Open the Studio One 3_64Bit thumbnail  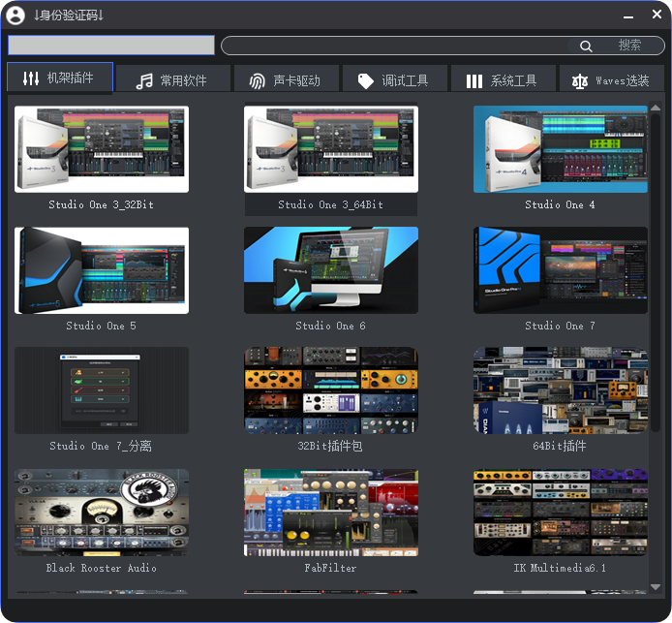[x=331, y=149]
